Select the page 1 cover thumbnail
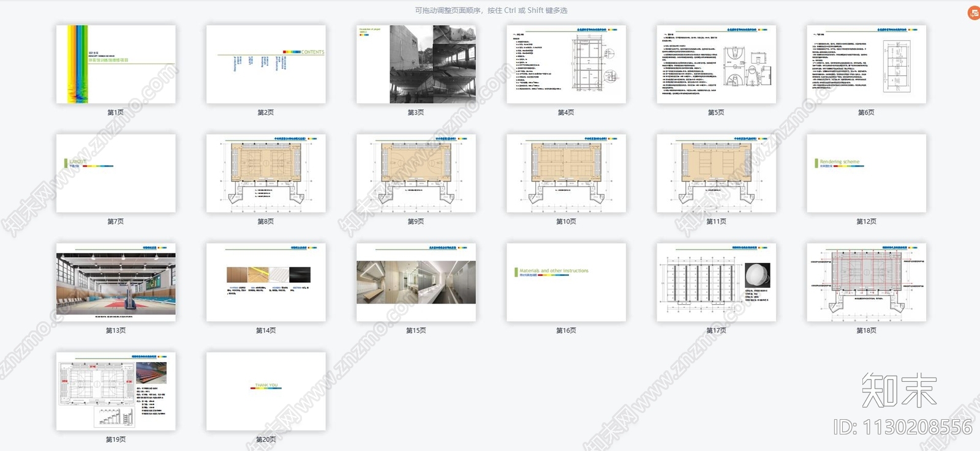 tap(116, 64)
